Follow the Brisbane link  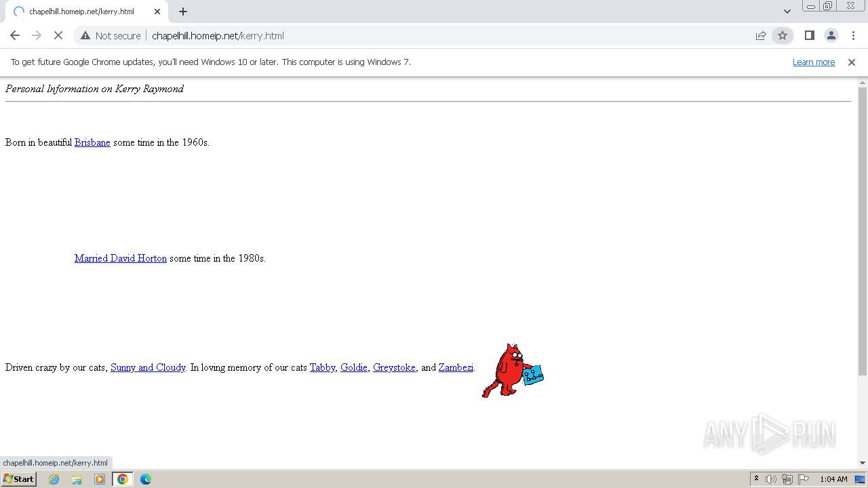click(92, 142)
